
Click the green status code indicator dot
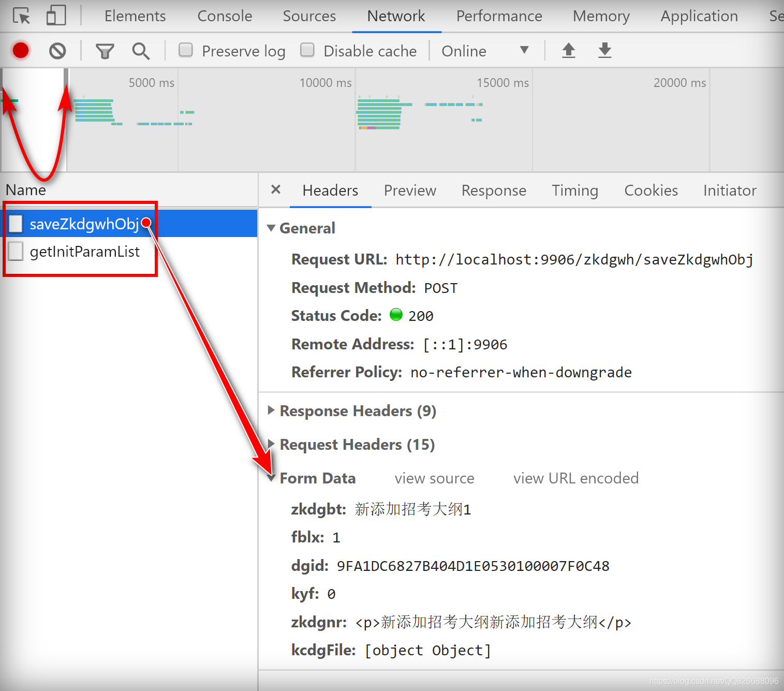click(x=396, y=315)
